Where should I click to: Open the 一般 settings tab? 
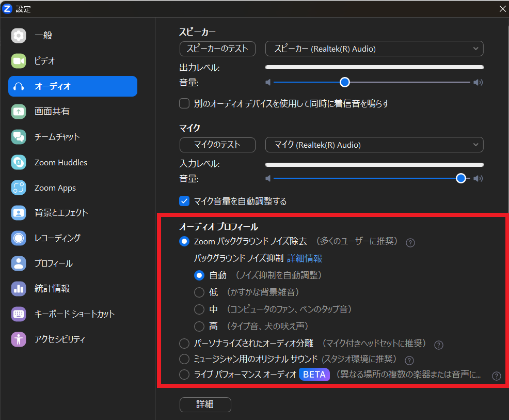point(73,36)
